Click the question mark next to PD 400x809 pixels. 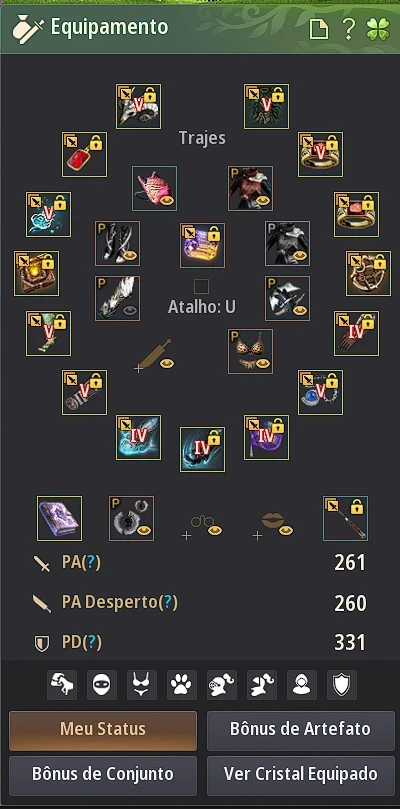point(92,642)
